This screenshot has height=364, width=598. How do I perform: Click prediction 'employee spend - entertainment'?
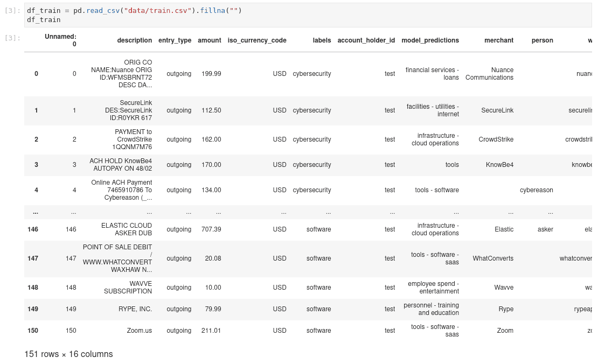434,288
